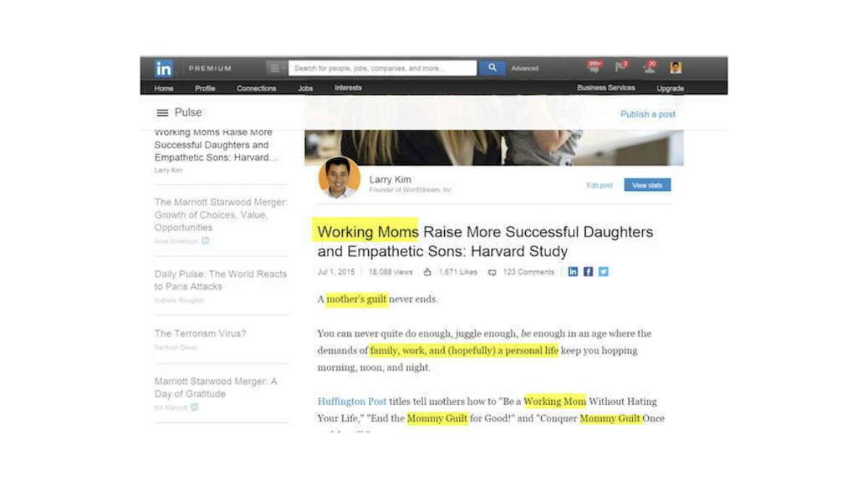Open the messages icon with 999+ badge
Screen dimensions: 868x488
click(x=592, y=68)
